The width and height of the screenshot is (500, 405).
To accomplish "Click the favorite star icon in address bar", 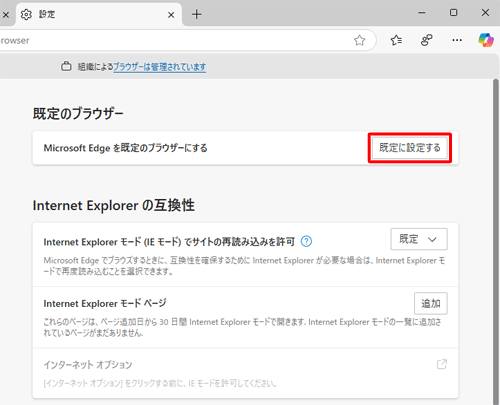I will point(359,40).
